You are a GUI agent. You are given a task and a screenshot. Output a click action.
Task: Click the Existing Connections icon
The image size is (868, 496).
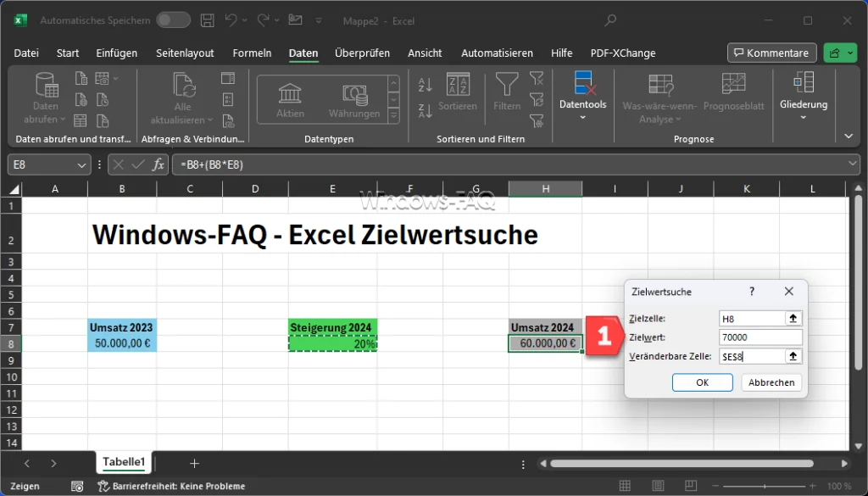coord(102,120)
